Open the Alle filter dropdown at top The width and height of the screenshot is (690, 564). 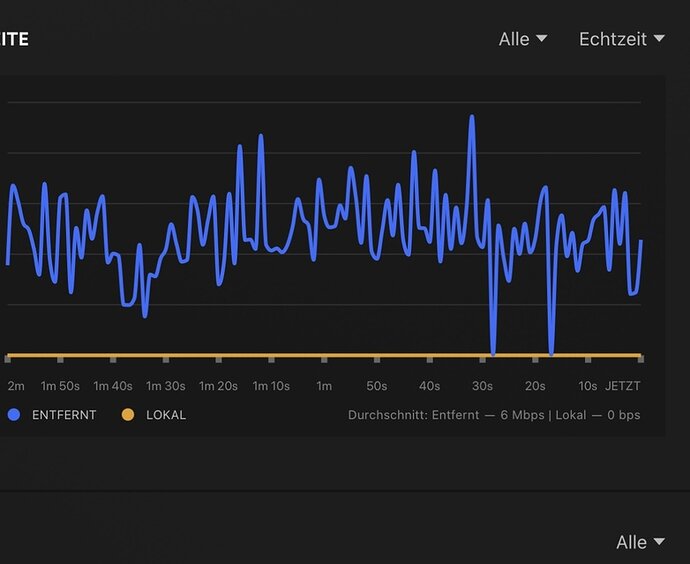(522, 39)
